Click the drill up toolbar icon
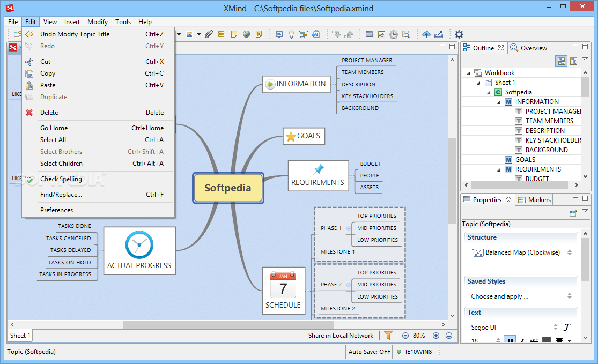Image resolution: width=598 pixels, height=364 pixels. coord(349,35)
